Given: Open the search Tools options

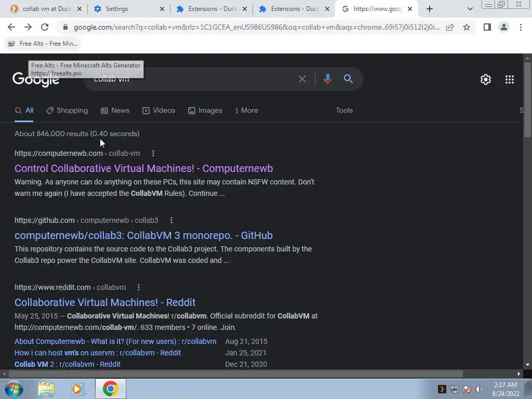Looking at the screenshot, I should pos(344,111).
